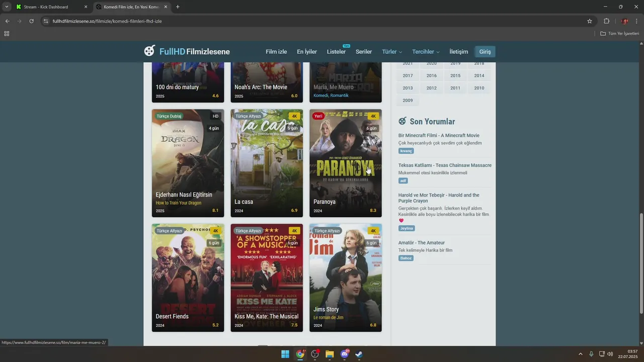This screenshot has height=362, width=644.
Task: Open the Maria, Me Muero card
Action: [x=345, y=82]
